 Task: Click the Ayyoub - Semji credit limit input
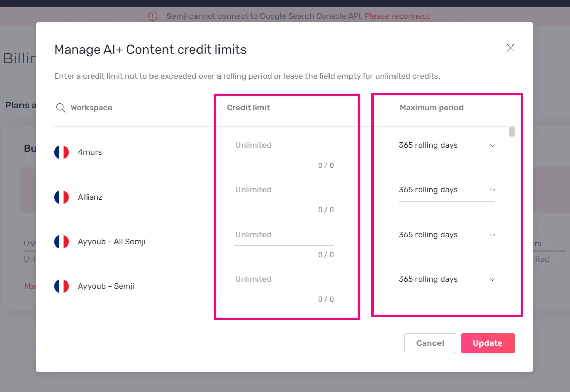click(x=284, y=279)
